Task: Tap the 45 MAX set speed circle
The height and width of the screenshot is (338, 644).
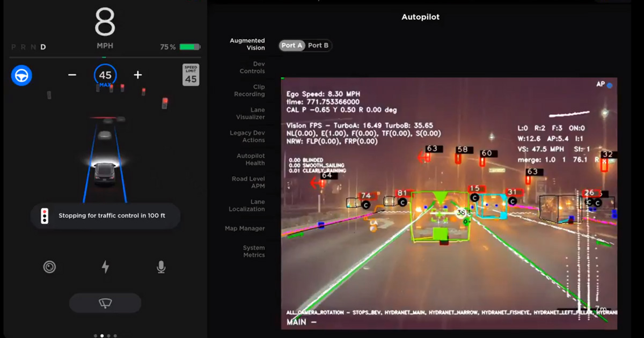Action: coord(105,76)
